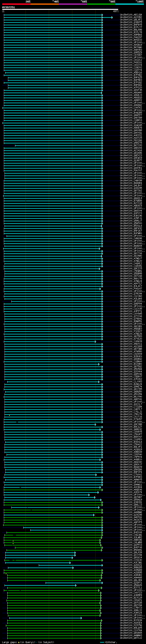Select hit label UniRef100_Q0CCL7
This screenshot has width=146, height=644.
(131, 404)
